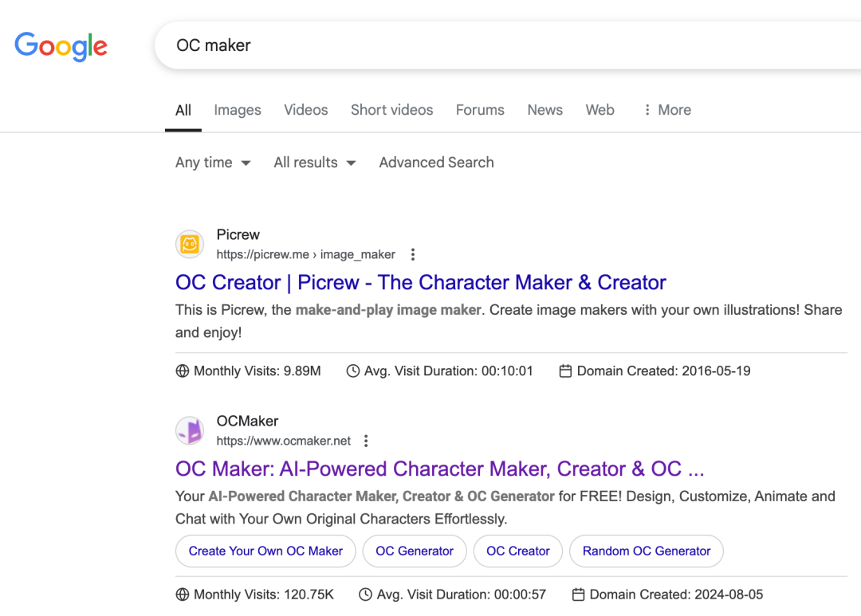
Task: Expand the All results filter dropdown
Action: 315,163
